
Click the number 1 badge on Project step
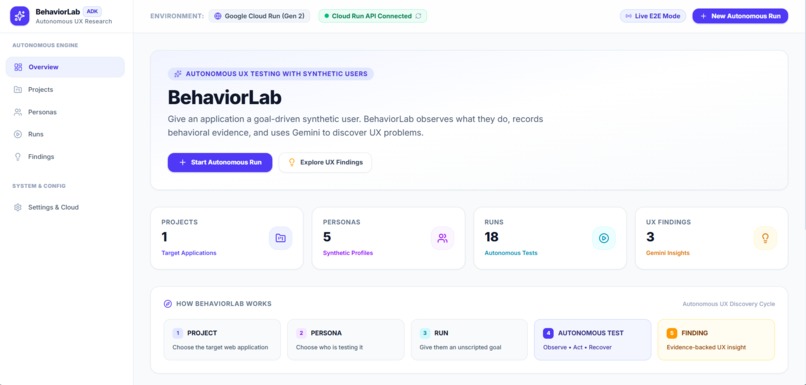[178, 333]
